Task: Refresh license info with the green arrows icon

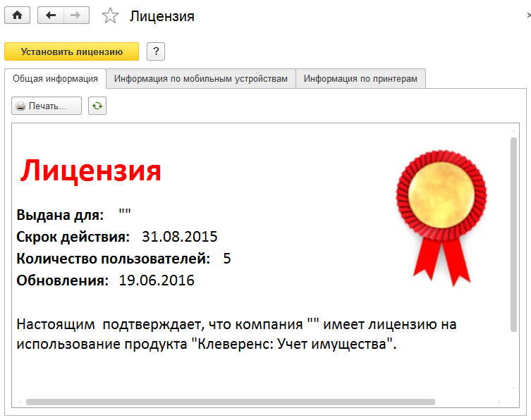Action: [x=97, y=106]
